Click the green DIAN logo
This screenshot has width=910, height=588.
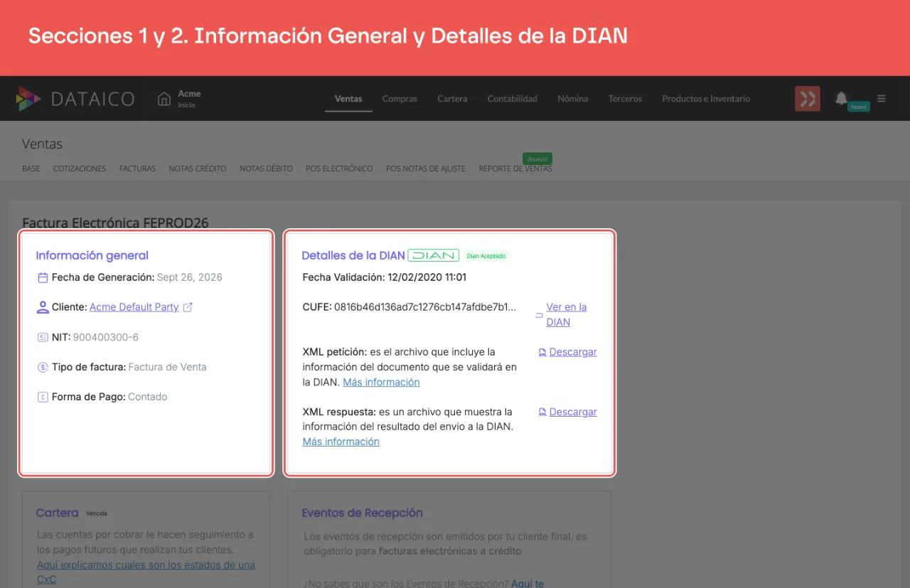pyautogui.click(x=434, y=255)
